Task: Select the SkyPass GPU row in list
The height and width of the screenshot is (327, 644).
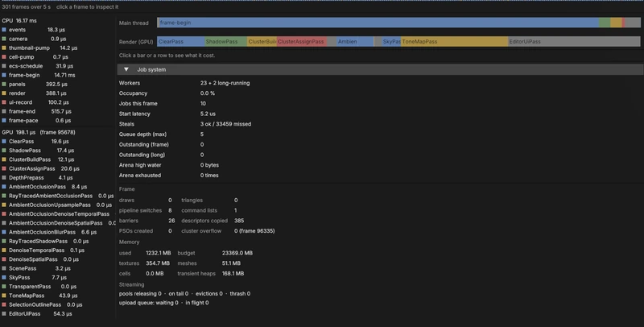Action: point(35,277)
